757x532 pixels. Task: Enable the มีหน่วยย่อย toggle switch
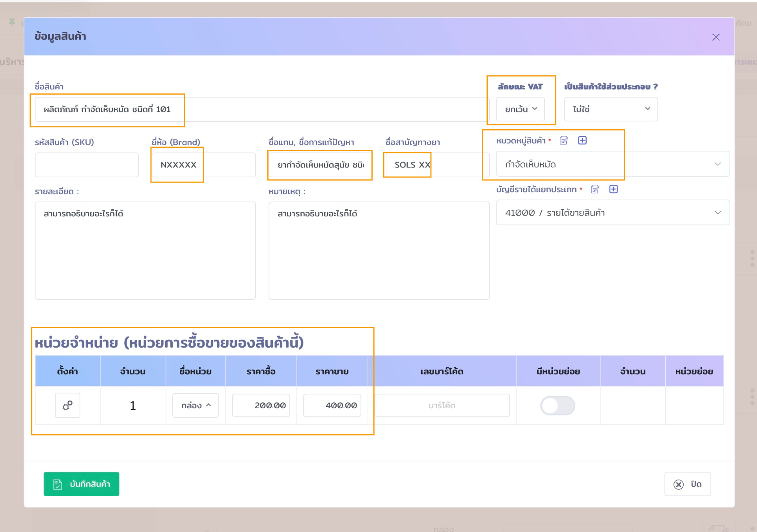(x=557, y=405)
